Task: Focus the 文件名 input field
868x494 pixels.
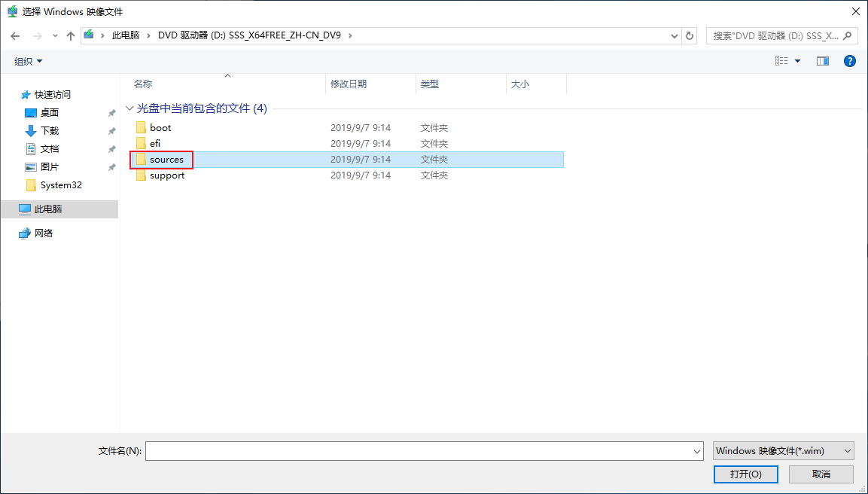Action: (x=425, y=451)
